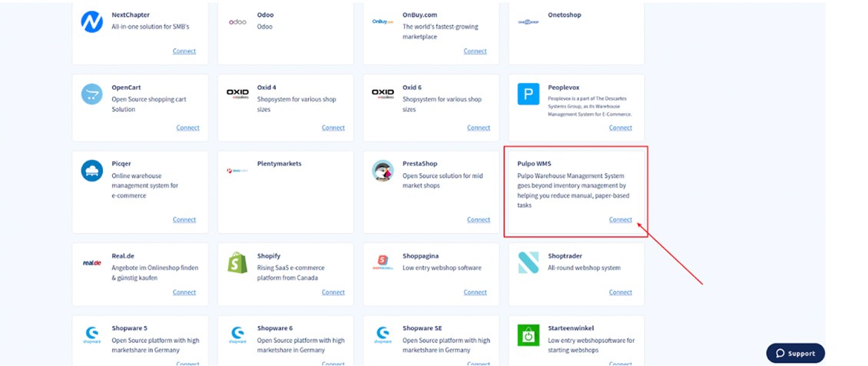This screenshot has height=366, width=868.
Task: Select the Shopware SE card title
Action: click(422, 328)
